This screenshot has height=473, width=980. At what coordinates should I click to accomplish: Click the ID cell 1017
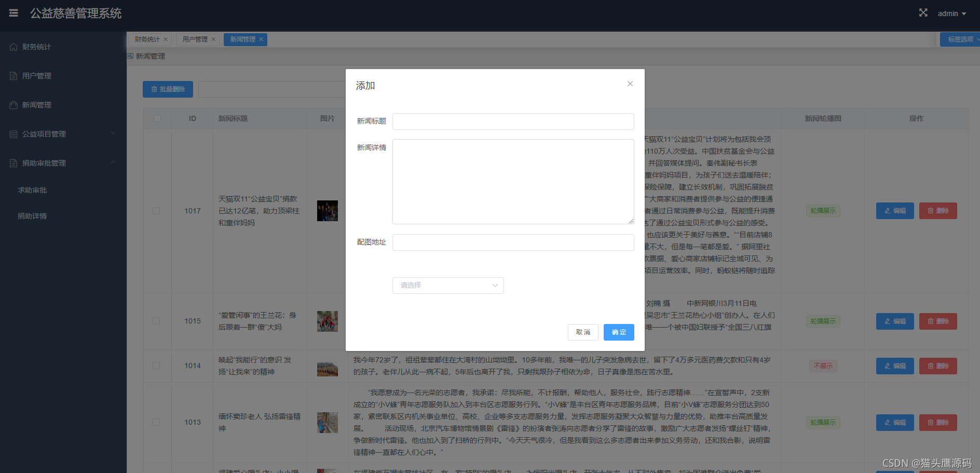(x=193, y=211)
